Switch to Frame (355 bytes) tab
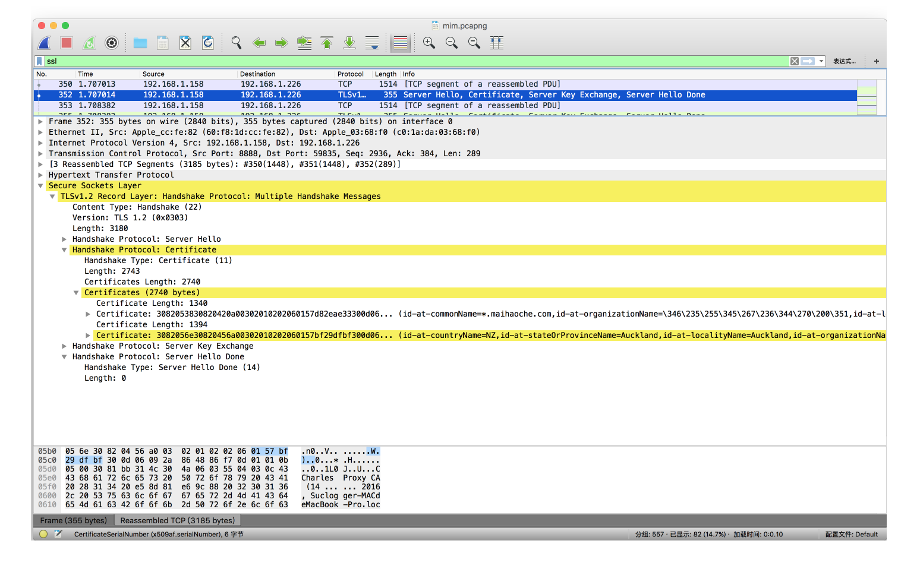Viewport: 920px width, 588px height. pos(74,520)
